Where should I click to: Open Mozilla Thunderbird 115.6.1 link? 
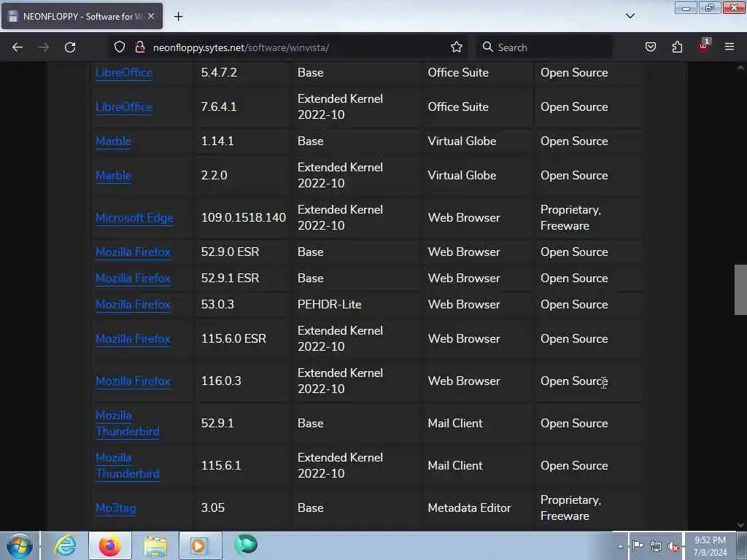128,466
